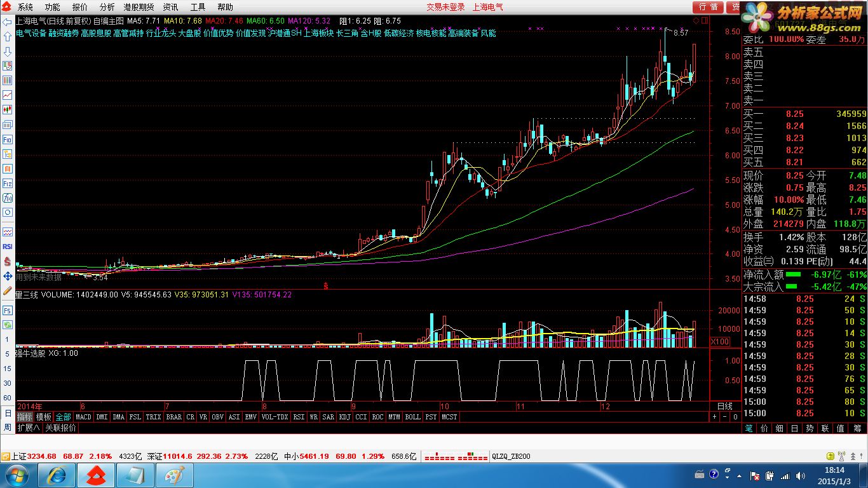Select the KDJ indicator tab
The width and height of the screenshot is (868, 488).
(344, 417)
